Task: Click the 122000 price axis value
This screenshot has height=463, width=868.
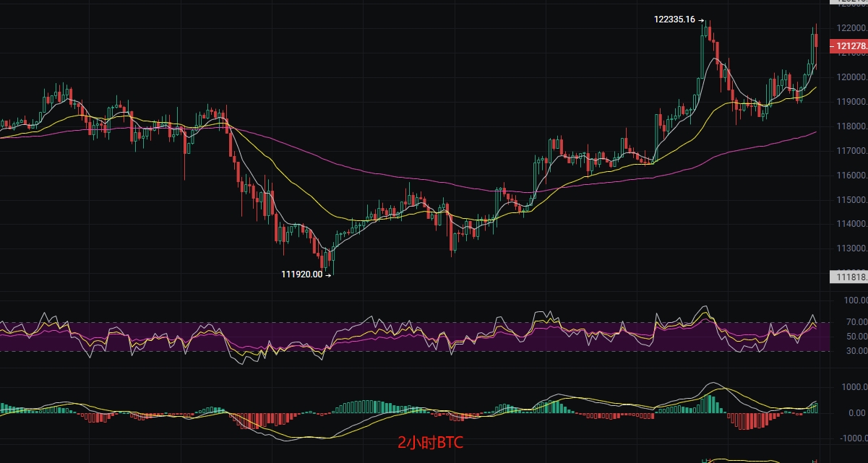Action: pos(852,28)
